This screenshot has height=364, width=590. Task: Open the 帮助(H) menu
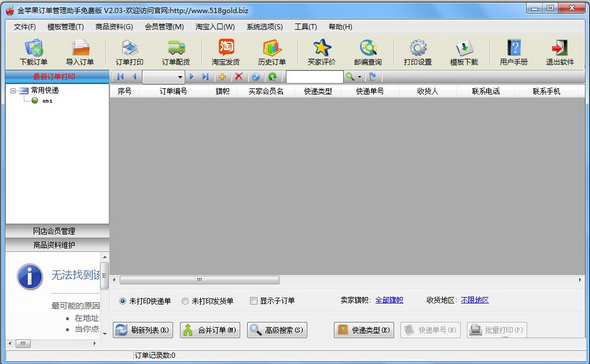pos(341,27)
